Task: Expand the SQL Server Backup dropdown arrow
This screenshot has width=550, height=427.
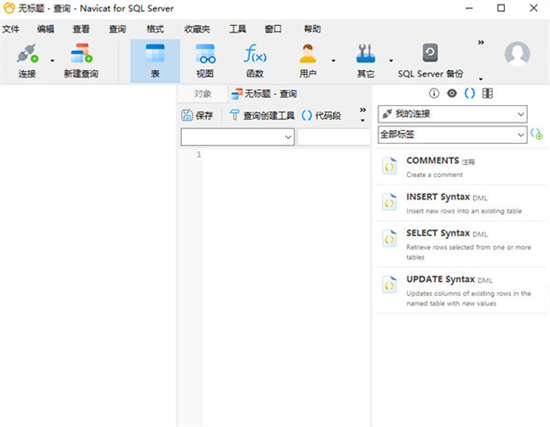Action: point(481,79)
